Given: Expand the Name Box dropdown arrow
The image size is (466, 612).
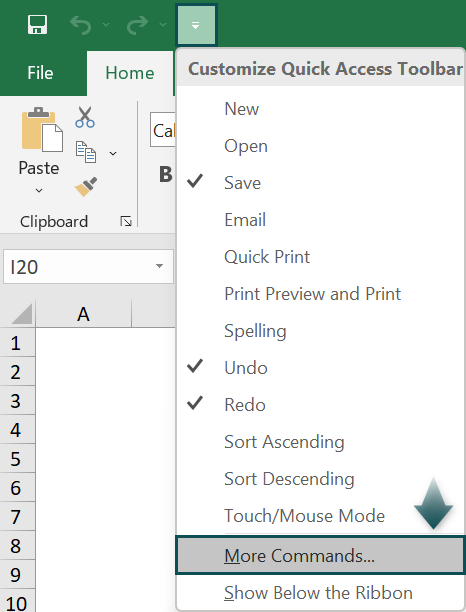Looking at the screenshot, I should [159, 266].
